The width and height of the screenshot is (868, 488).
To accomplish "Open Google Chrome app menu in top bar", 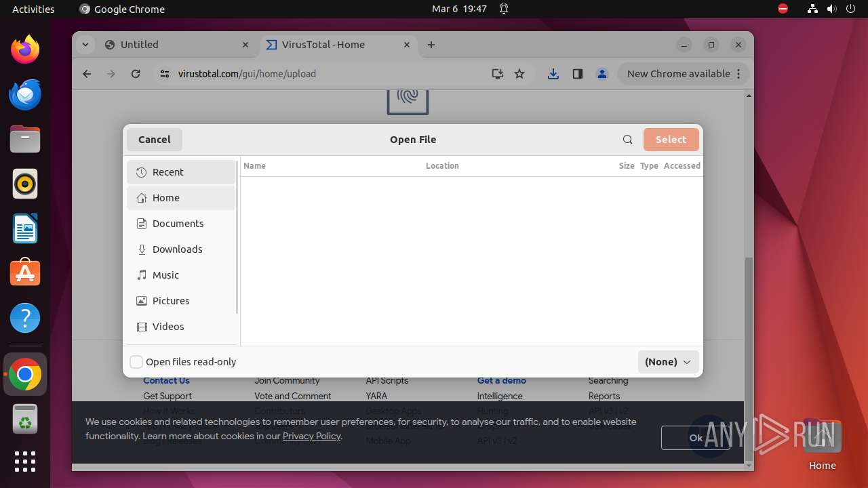I will pos(122,9).
